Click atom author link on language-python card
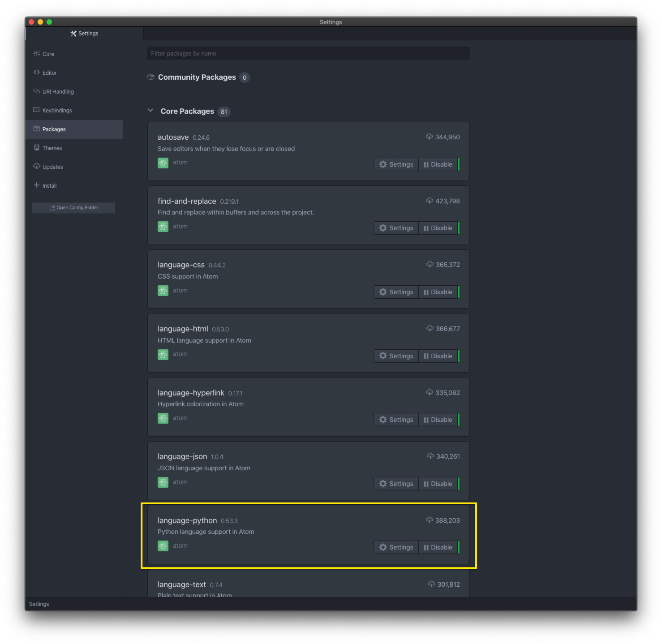Screen dimensions: 662x644 tap(180, 545)
